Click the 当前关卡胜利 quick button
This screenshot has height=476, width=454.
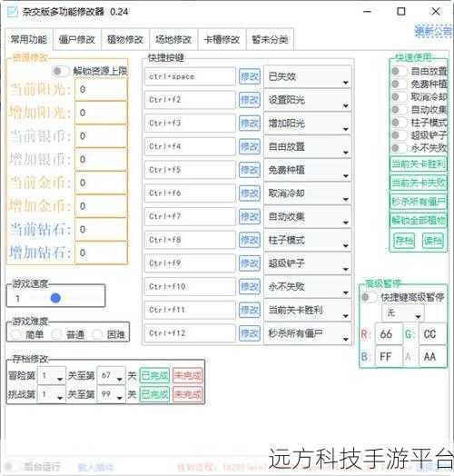click(419, 164)
